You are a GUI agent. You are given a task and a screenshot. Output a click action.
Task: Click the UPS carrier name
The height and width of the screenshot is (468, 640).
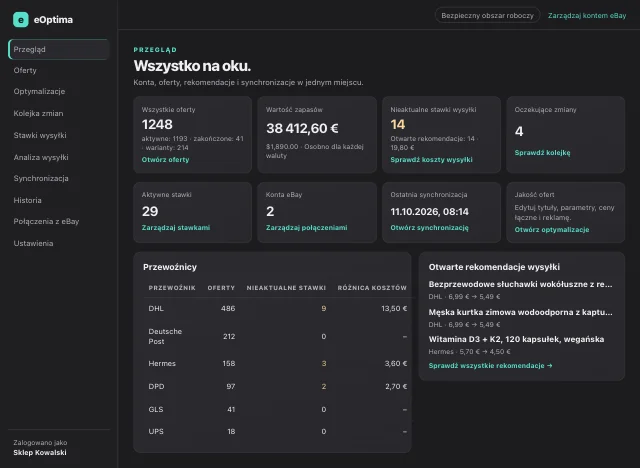pos(156,431)
